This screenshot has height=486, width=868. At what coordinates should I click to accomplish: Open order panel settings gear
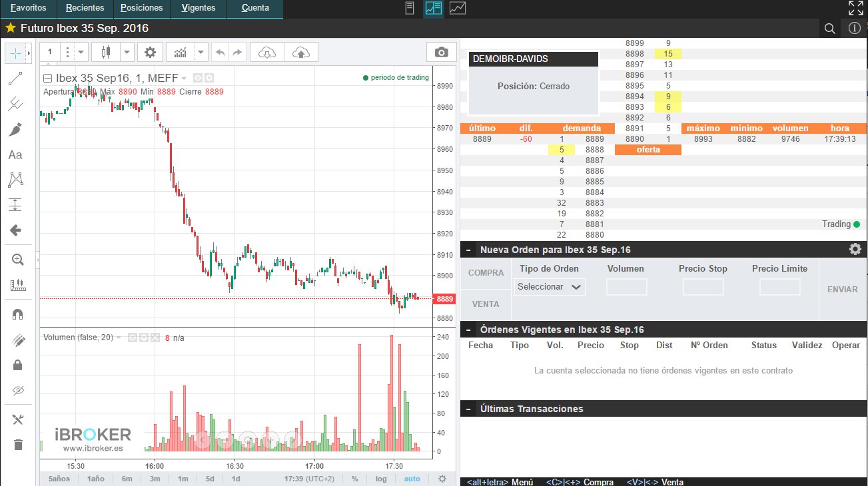[855, 249]
